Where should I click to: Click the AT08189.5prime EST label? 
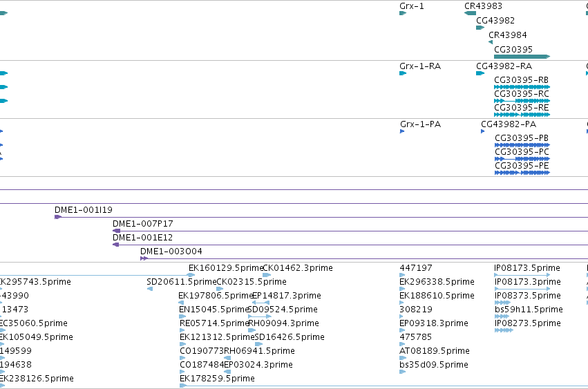pyautogui.click(x=434, y=351)
